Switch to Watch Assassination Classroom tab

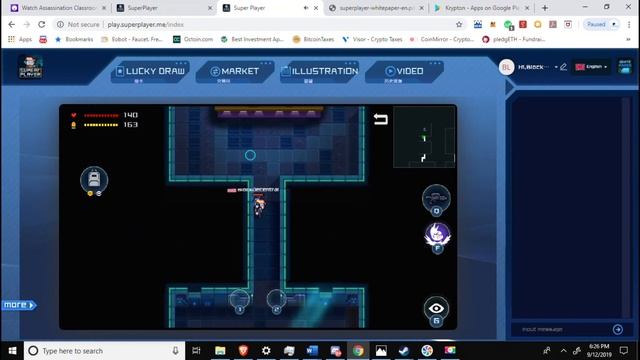(x=58, y=8)
